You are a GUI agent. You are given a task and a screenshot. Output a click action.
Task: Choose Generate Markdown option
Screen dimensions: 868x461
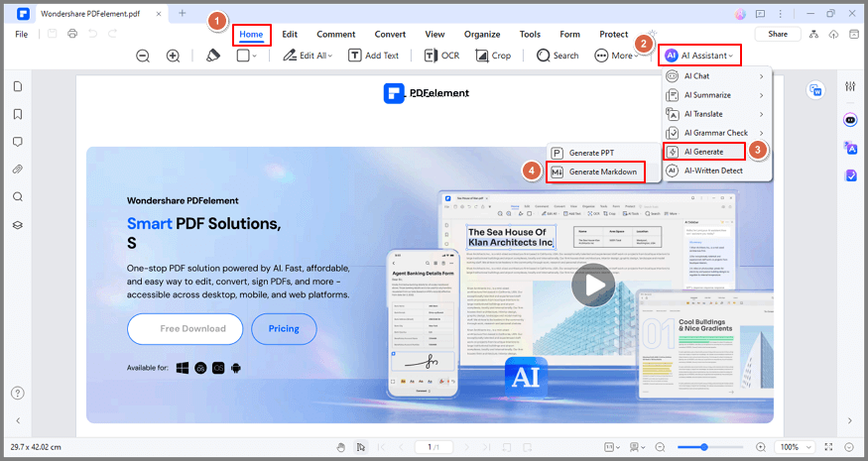coord(595,173)
